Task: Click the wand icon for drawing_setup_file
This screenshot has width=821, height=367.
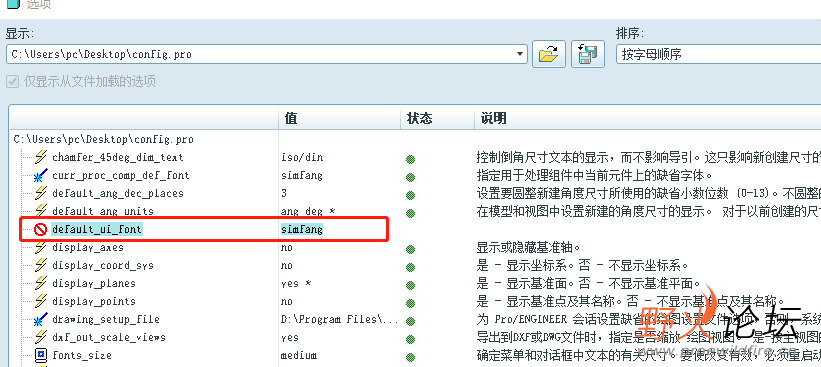Action: pos(41,319)
